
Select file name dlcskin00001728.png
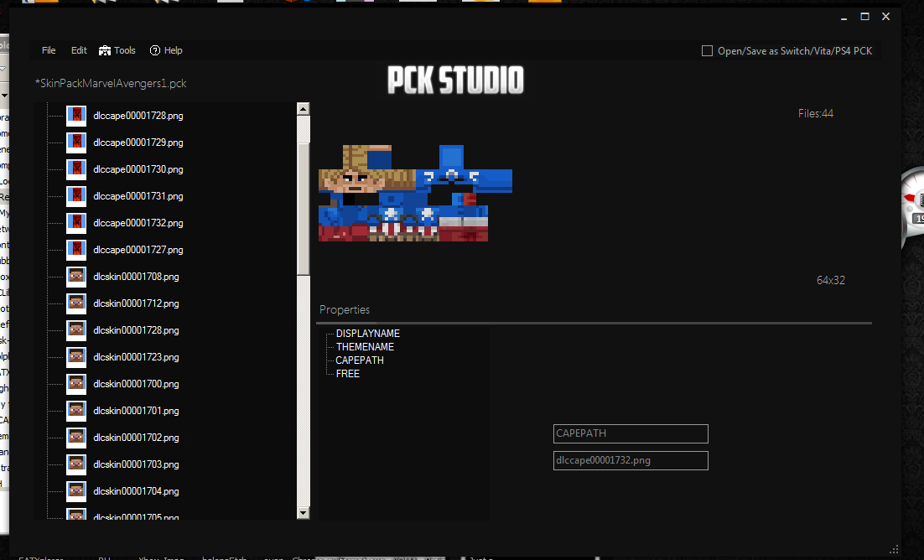[x=136, y=330]
